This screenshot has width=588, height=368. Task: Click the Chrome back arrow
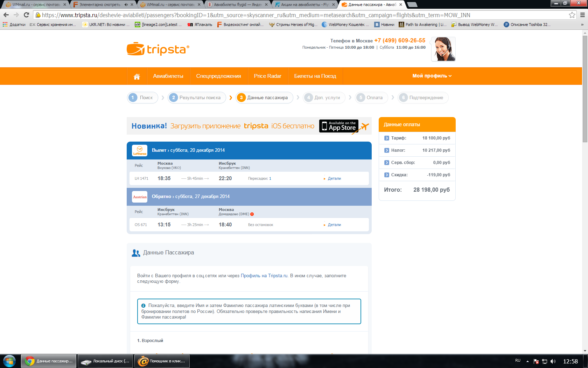(6, 15)
